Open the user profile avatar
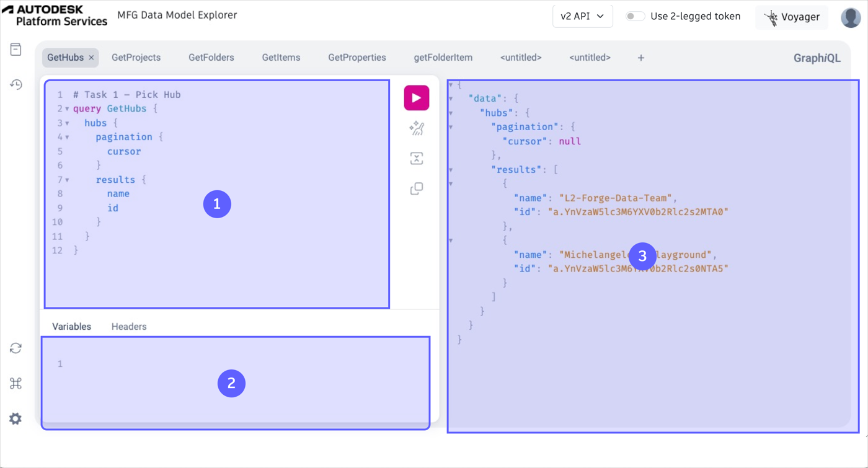Image resolution: width=868 pixels, height=468 pixels. 851,17
